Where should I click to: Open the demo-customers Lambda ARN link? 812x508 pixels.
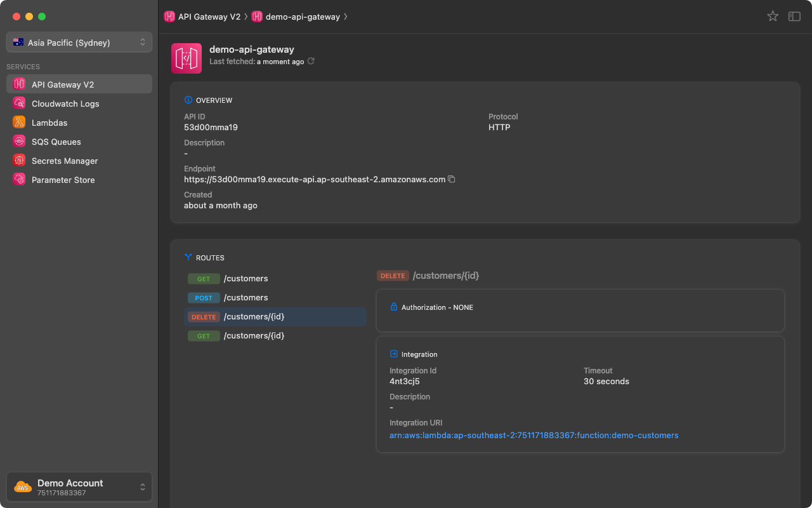pos(534,435)
